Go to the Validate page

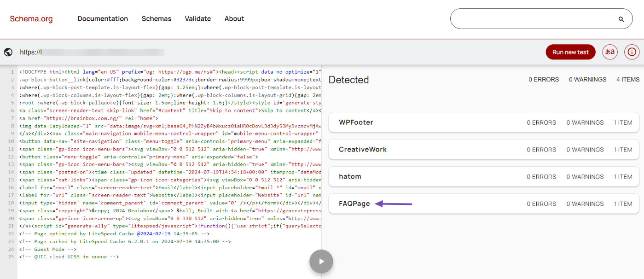(198, 19)
